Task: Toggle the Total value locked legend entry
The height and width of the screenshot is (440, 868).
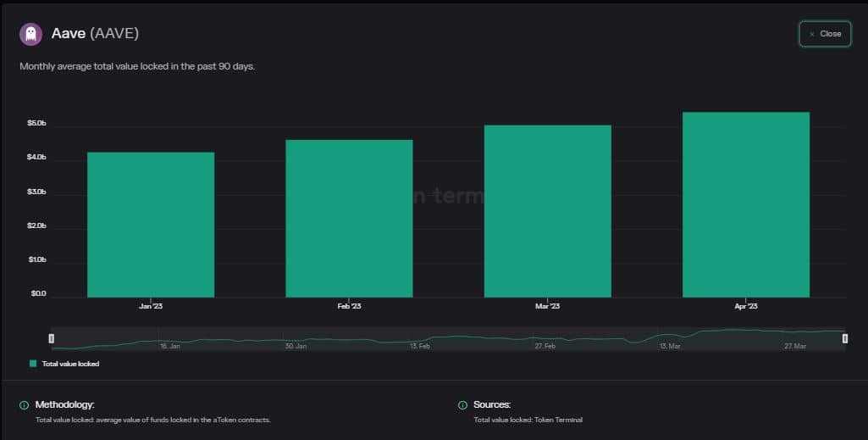Action: [64, 364]
